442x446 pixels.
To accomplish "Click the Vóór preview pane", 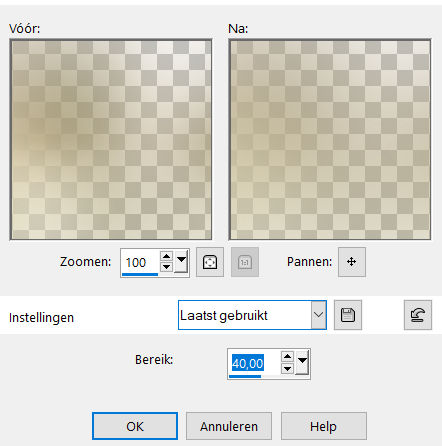I will 111,139.
